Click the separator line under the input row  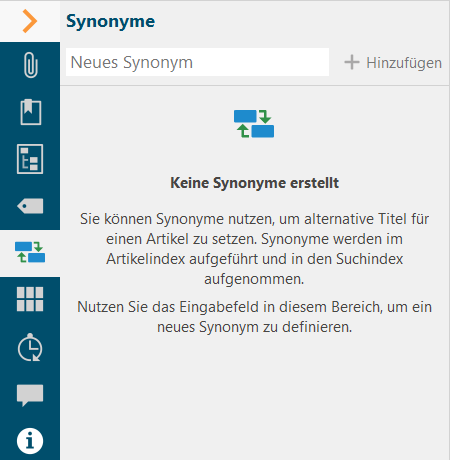(x=255, y=86)
